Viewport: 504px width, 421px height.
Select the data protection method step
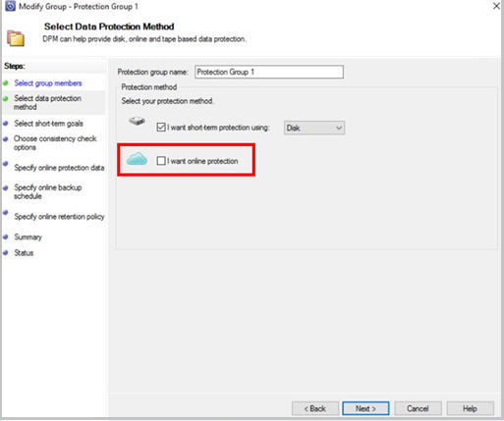tap(47, 103)
